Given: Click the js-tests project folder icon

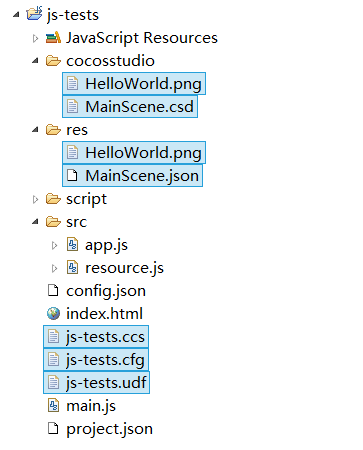Looking at the screenshot, I should 34,13.
